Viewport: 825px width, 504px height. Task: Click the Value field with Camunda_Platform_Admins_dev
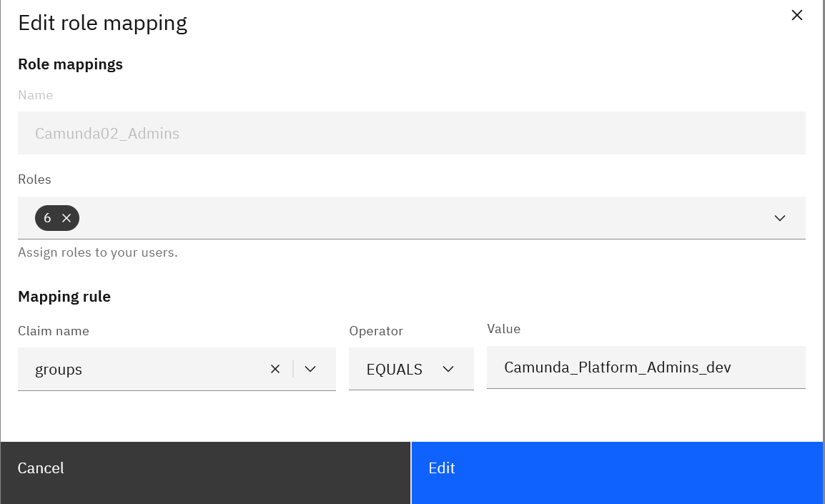point(645,367)
